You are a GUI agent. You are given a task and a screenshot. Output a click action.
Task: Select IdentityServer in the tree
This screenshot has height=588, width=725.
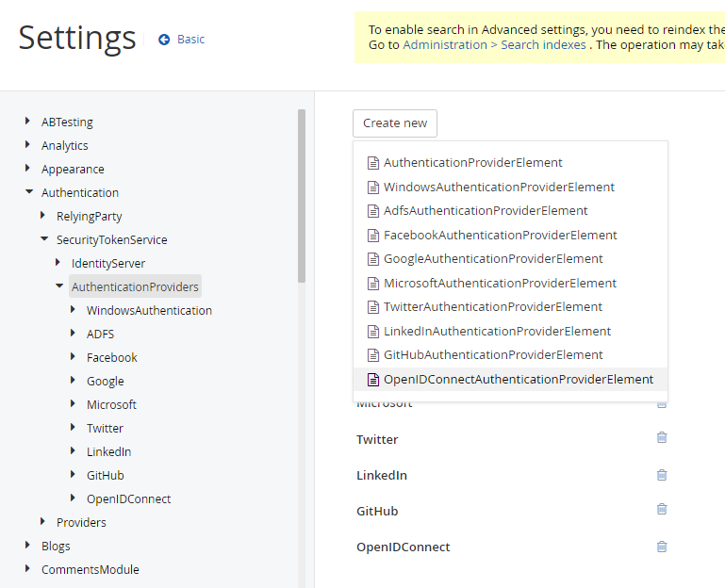point(107,264)
